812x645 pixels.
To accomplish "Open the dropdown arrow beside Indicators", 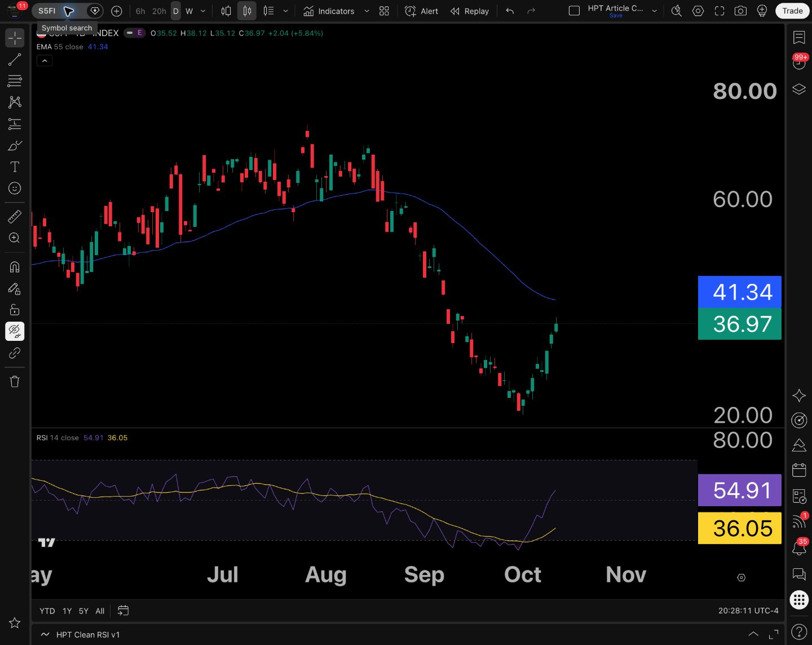I will point(367,11).
